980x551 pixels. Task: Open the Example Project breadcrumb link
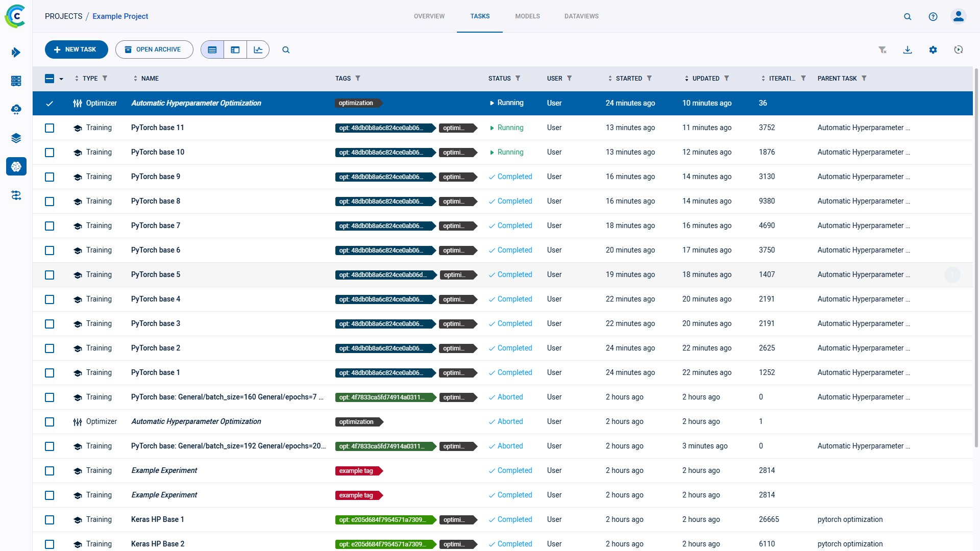click(120, 16)
